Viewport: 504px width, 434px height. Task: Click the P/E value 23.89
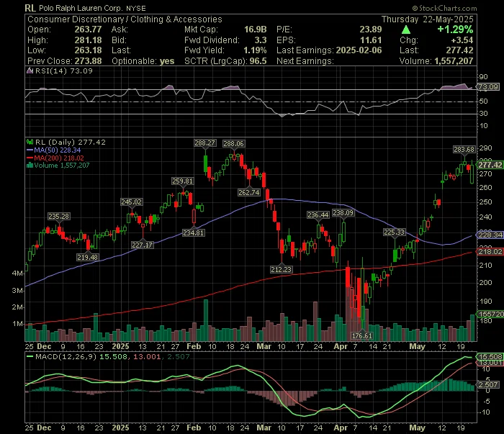coord(371,30)
